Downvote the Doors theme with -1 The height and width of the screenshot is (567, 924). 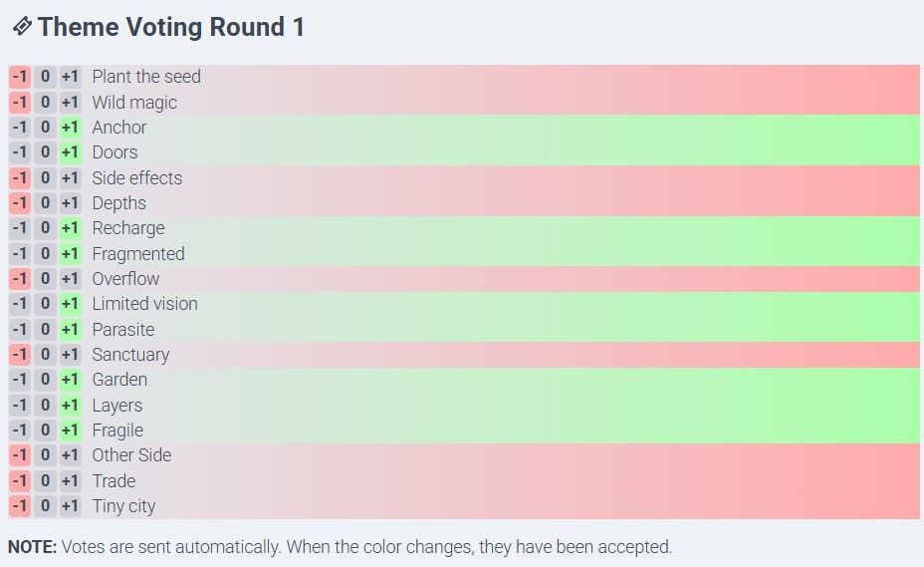pyautogui.click(x=20, y=152)
